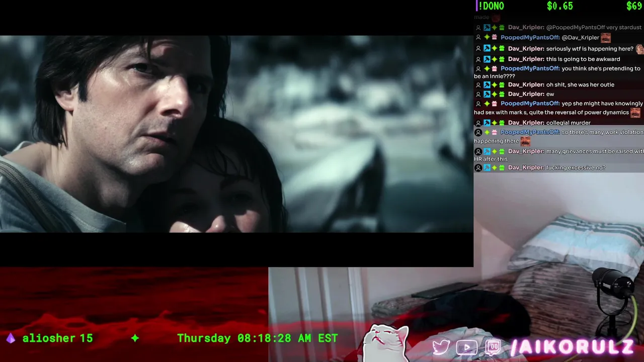Click blue badge on 'going to be awkward' row
644x362 pixels.
point(487,59)
